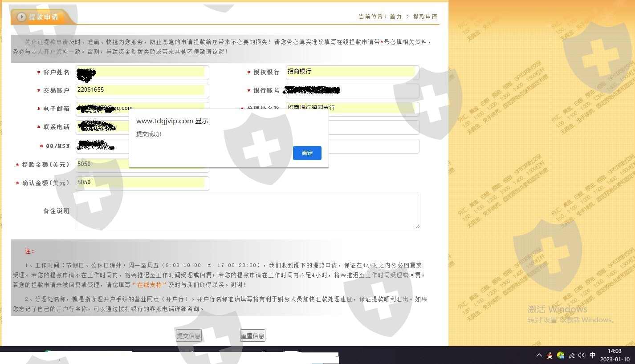Click the 提款申请 text in the breadcrumb
The image size is (635, 364).
425,16
